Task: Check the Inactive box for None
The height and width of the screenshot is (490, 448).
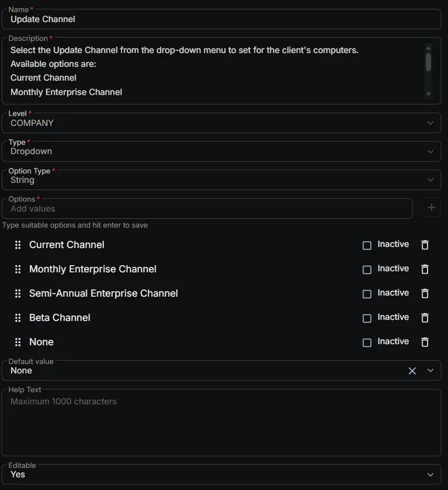Action: click(367, 343)
